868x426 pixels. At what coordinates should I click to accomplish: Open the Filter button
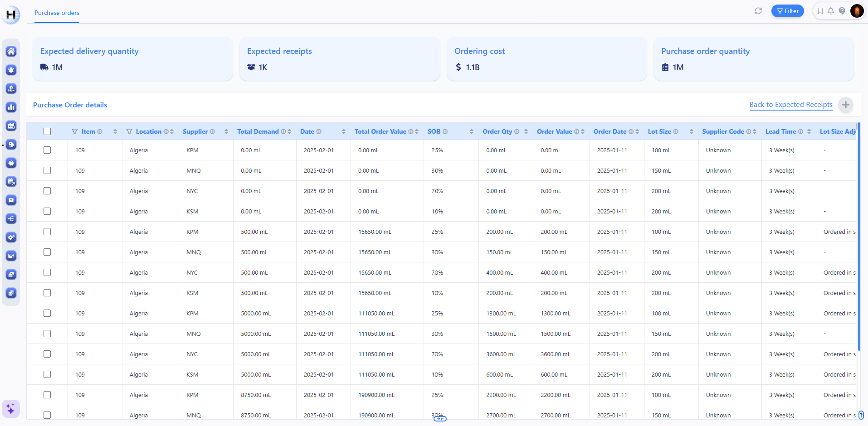click(x=788, y=11)
